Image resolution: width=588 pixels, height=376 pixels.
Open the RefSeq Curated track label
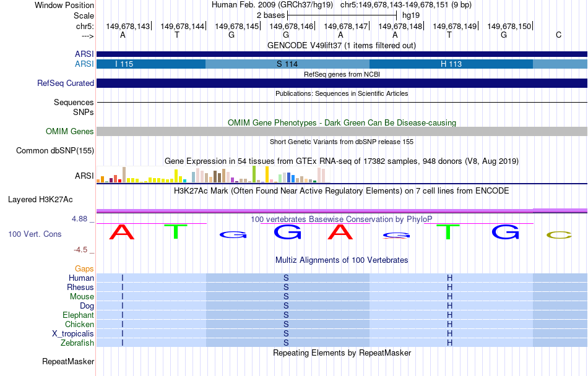[66, 83]
